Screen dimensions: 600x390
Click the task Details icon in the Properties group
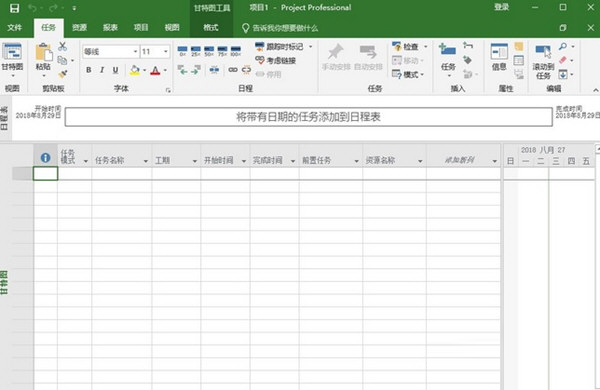[x=518, y=60]
